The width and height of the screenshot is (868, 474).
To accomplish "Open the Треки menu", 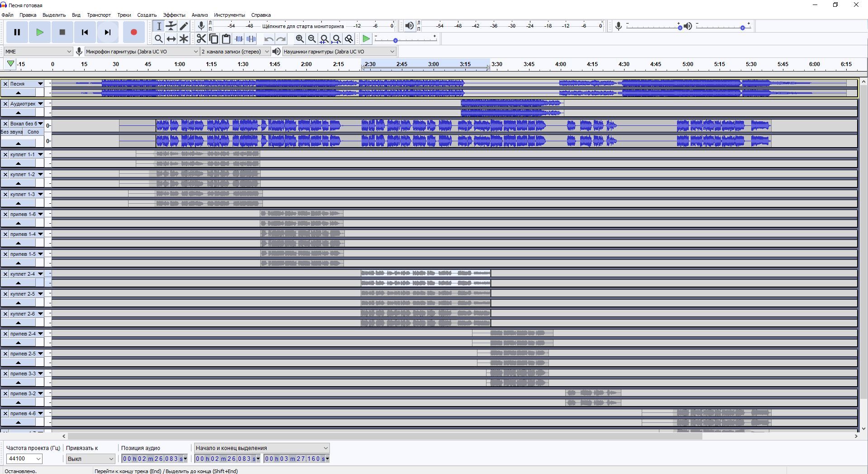I will coord(124,15).
